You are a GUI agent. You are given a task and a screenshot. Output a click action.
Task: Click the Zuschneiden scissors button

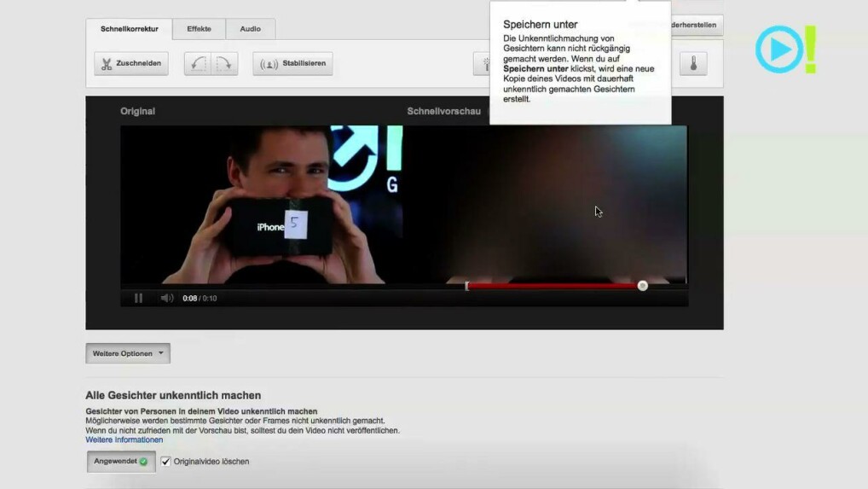tap(131, 64)
